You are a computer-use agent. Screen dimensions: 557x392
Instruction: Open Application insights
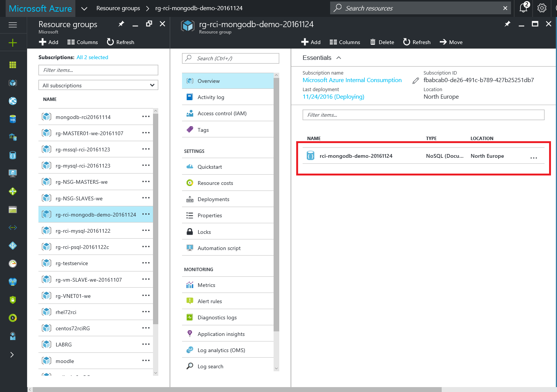228,334
